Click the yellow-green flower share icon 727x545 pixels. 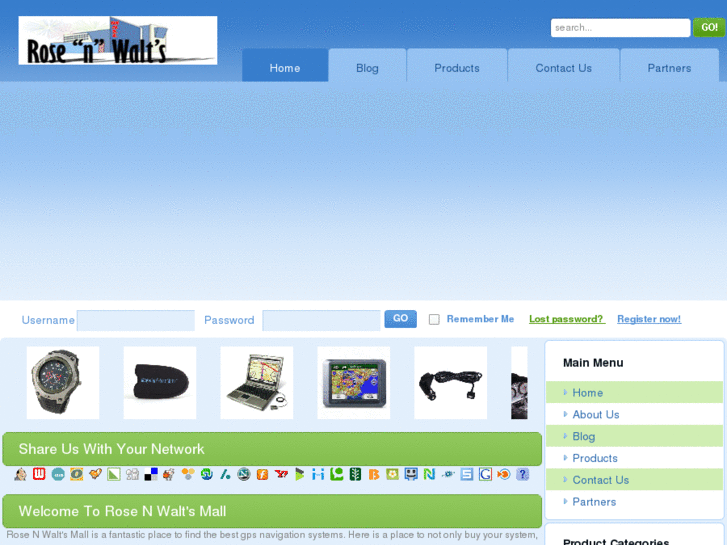coord(392,474)
